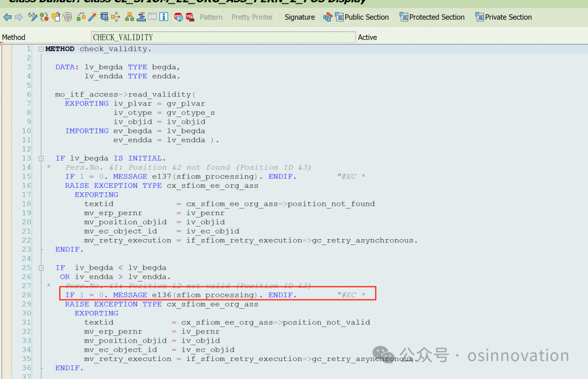Click 'e137(sfiom_processing)' on line 15

click(205, 176)
